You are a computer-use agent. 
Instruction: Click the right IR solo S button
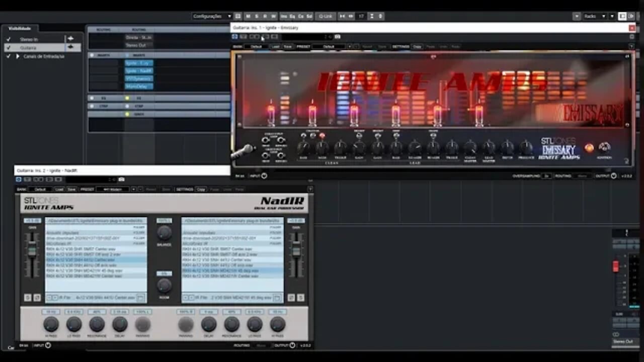300,298
